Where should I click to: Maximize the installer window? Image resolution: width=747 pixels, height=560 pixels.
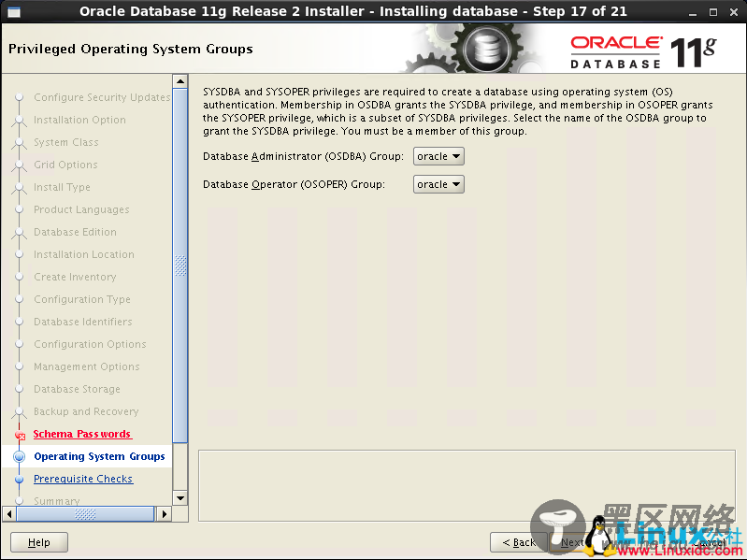coord(713,12)
